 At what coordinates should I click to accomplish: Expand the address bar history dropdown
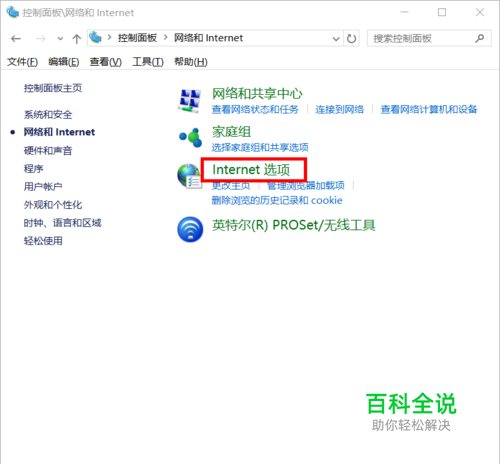click(x=336, y=39)
